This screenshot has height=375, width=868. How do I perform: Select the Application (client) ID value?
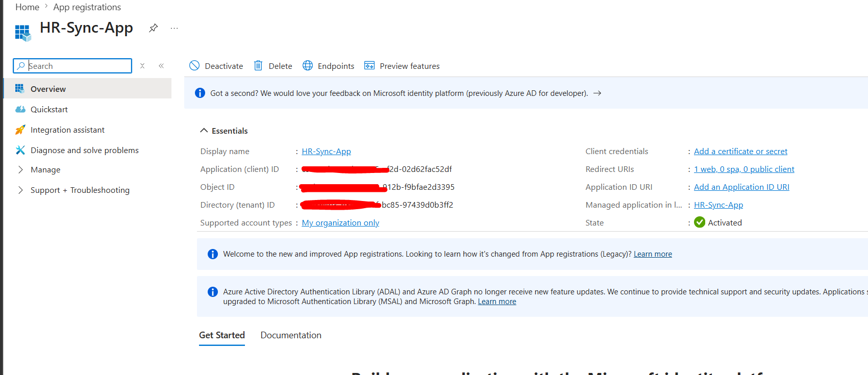tap(377, 169)
